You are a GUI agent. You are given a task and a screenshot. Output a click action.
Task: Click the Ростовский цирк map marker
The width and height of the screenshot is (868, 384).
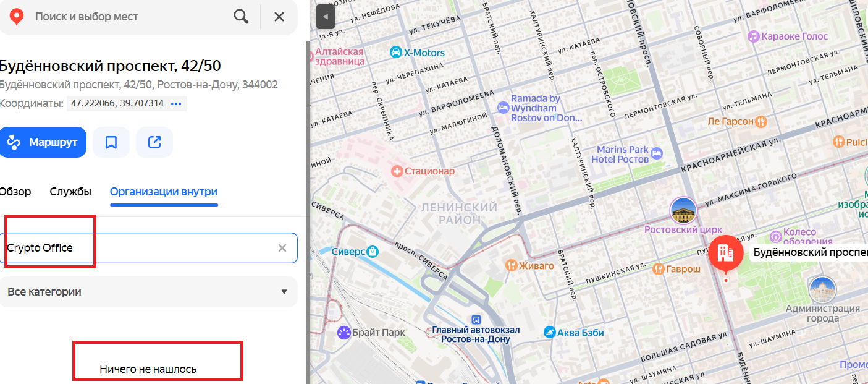click(x=683, y=211)
